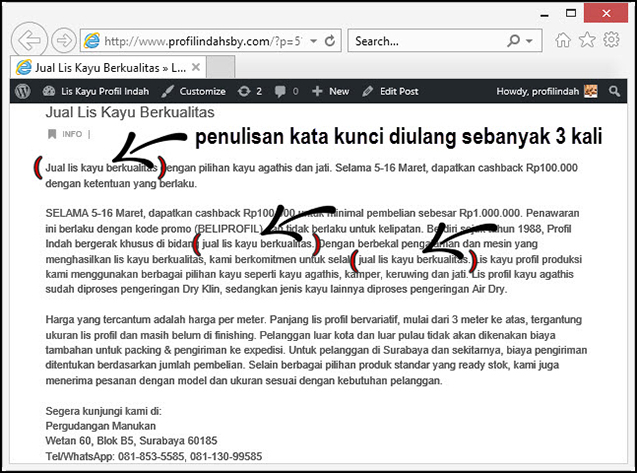The width and height of the screenshot is (637, 473).
Task: Click the updates circular arrows icon
Action: [x=244, y=91]
